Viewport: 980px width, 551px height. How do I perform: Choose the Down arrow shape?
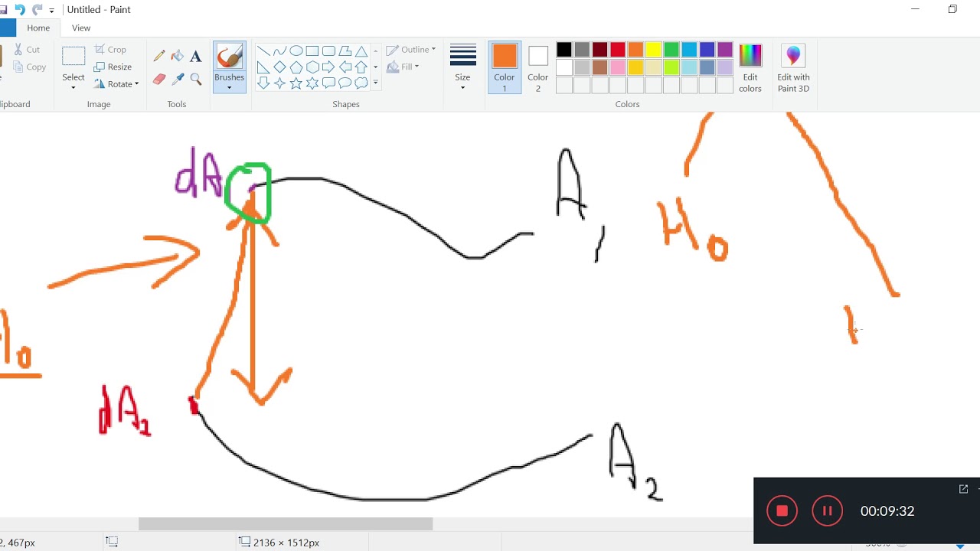263,83
